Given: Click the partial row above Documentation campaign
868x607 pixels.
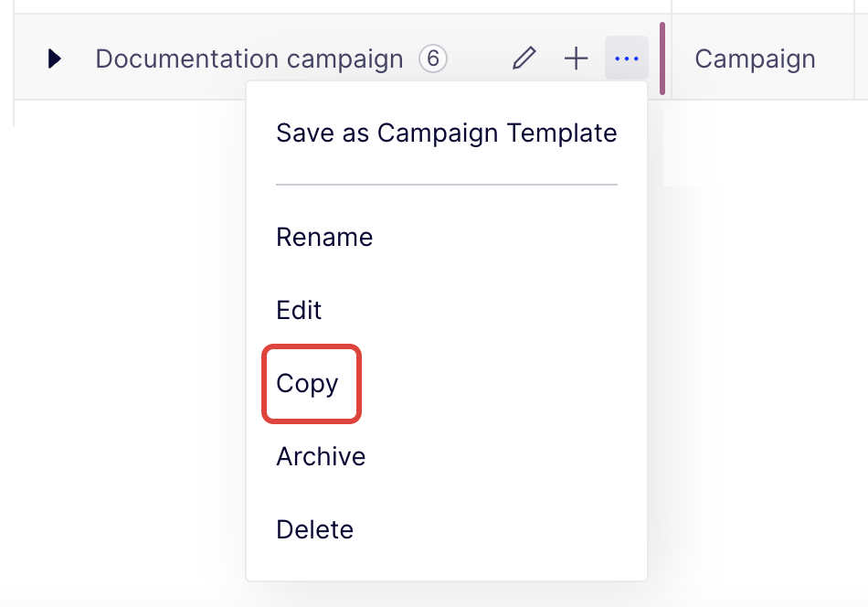Looking at the screenshot, I should pos(338,5).
